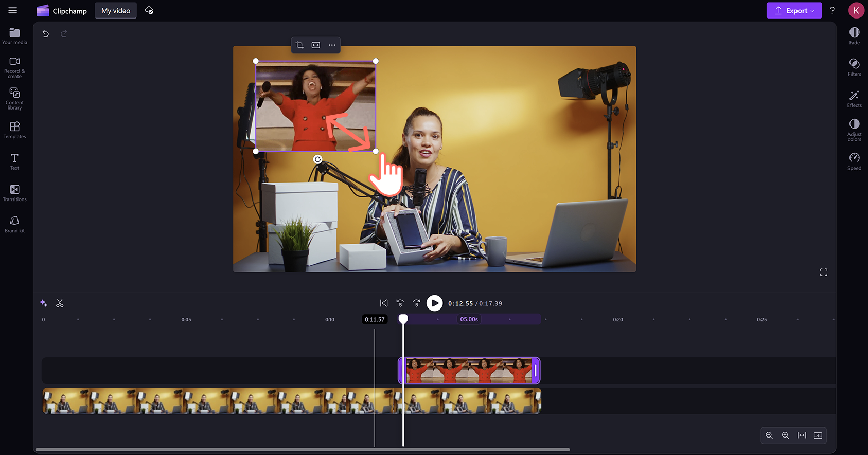Select the overlay clip on the upper track
This screenshot has height=455, width=868.
pos(469,370)
